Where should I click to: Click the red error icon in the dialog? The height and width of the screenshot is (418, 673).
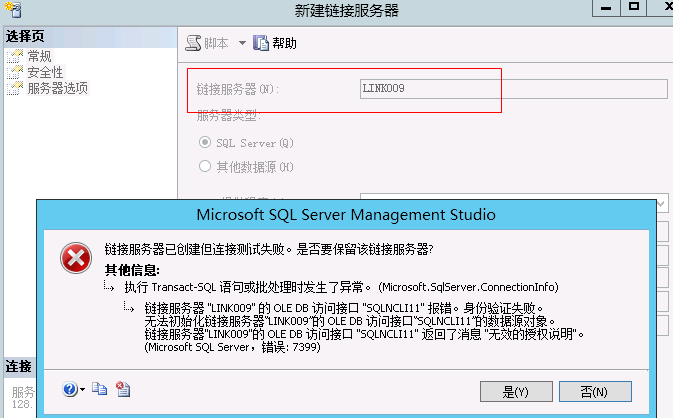[x=76, y=258]
